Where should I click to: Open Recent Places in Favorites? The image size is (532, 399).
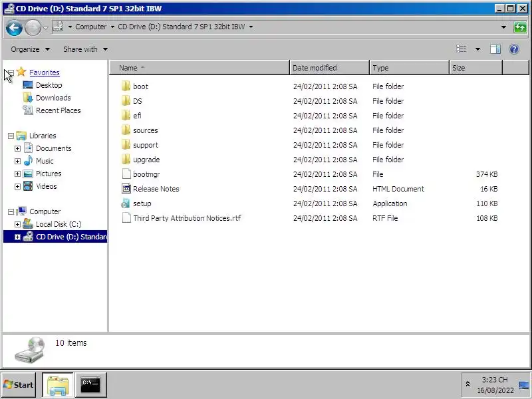(58, 110)
